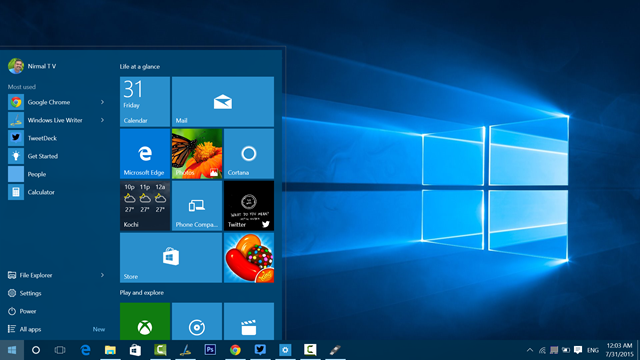This screenshot has width=640, height=360.
Task: Open Settings gear icon on taskbar
Action: click(285, 350)
